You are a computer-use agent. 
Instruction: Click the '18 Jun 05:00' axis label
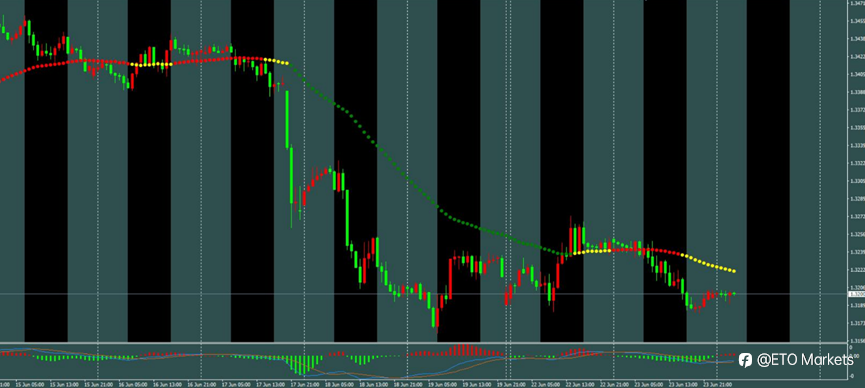[340, 384]
